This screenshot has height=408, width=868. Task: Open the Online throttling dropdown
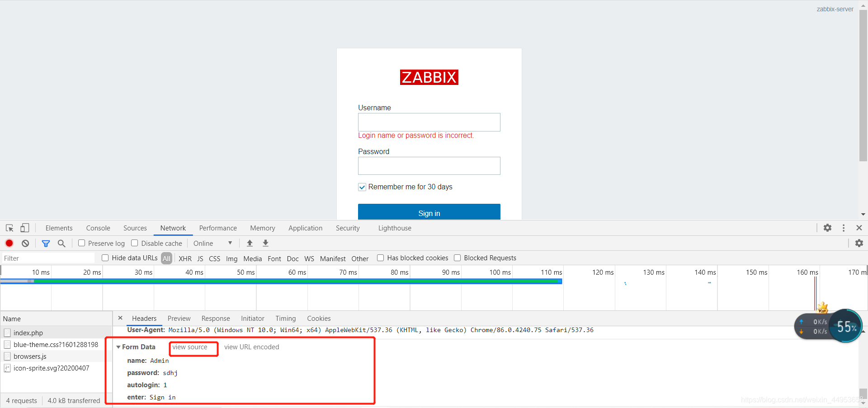pyautogui.click(x=212, y=243)
